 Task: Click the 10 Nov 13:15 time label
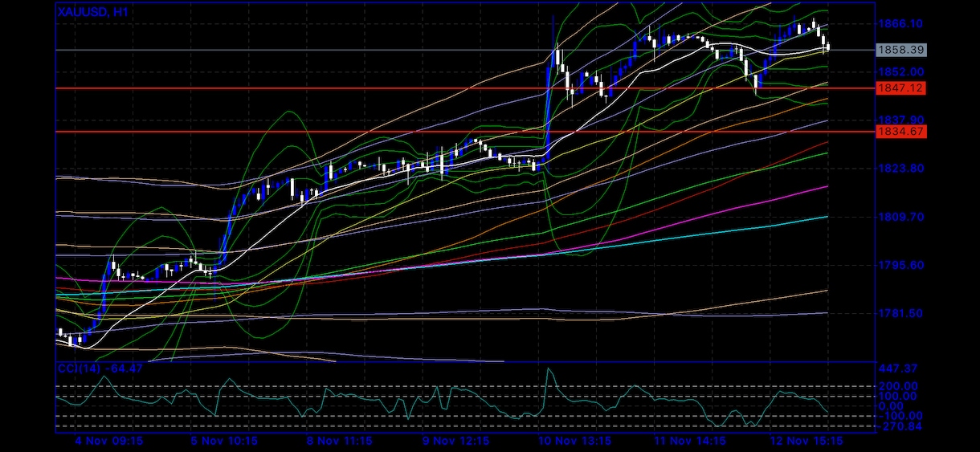click(574, 442)
